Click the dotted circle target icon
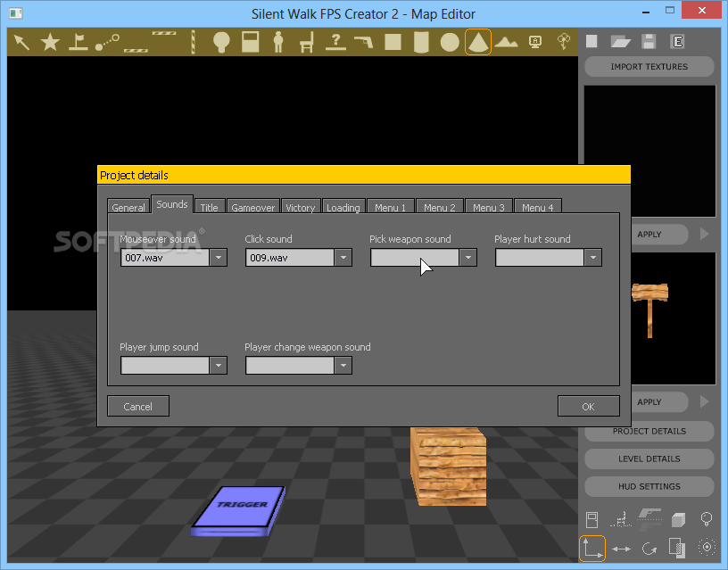 pyautogui.click(x=707, y=548)
